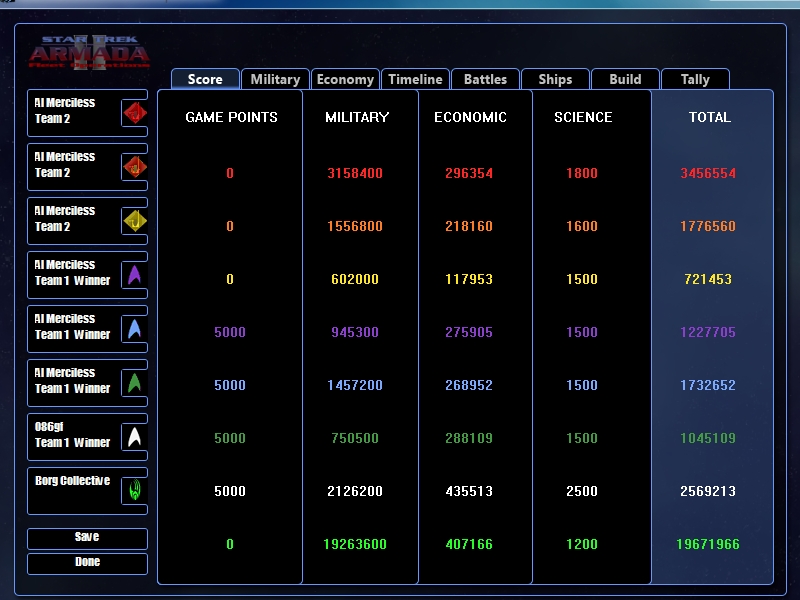Click the white Starfleet delta icon
Image resolution: width=800 pixels, height=600 pixels.
[x=134, y=436]
